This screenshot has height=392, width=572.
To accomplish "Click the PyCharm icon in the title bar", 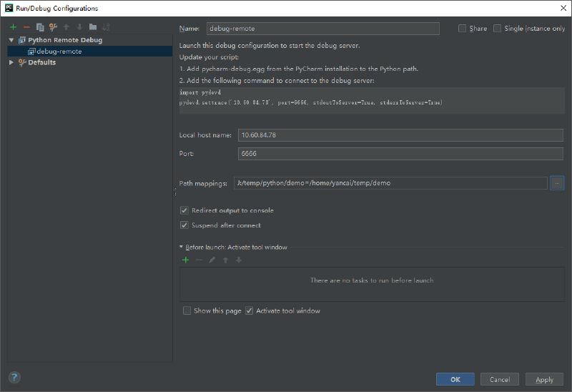I will point(9,8).
